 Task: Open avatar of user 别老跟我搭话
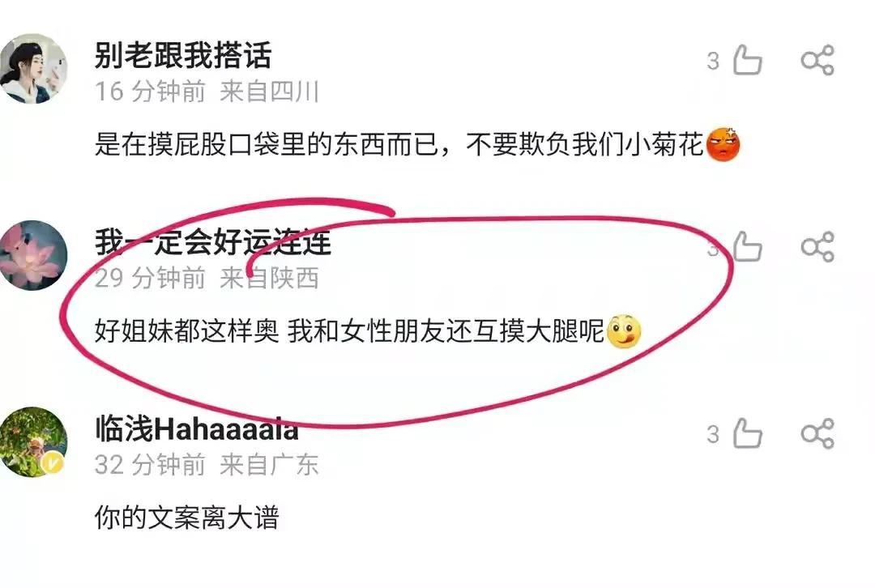pos(33,69)
